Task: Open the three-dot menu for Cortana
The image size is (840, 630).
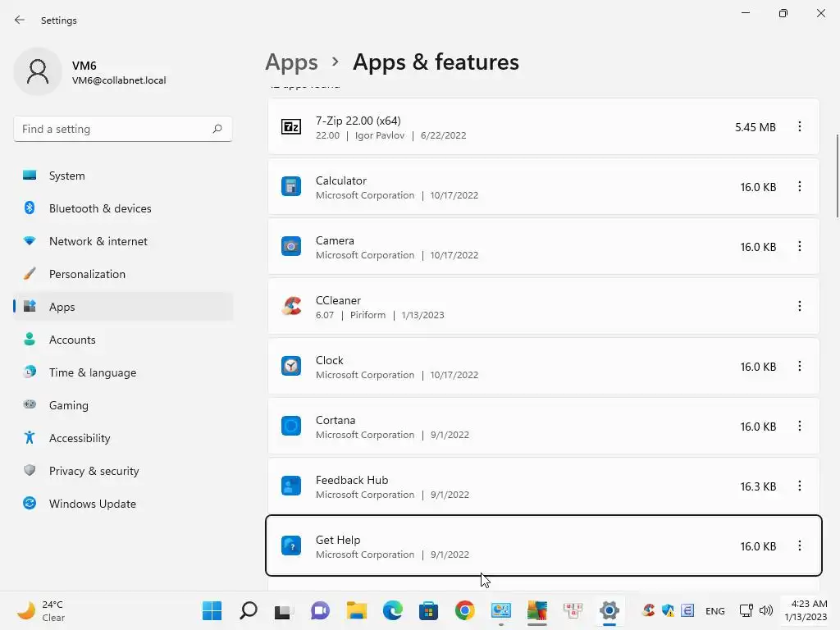Action: point(799,426)
